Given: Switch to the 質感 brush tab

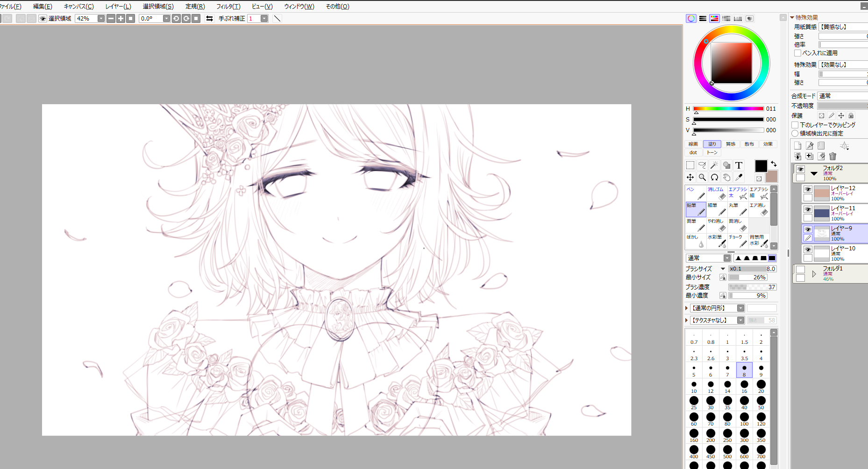Looking at the screenshot, I should click(731, 144).
